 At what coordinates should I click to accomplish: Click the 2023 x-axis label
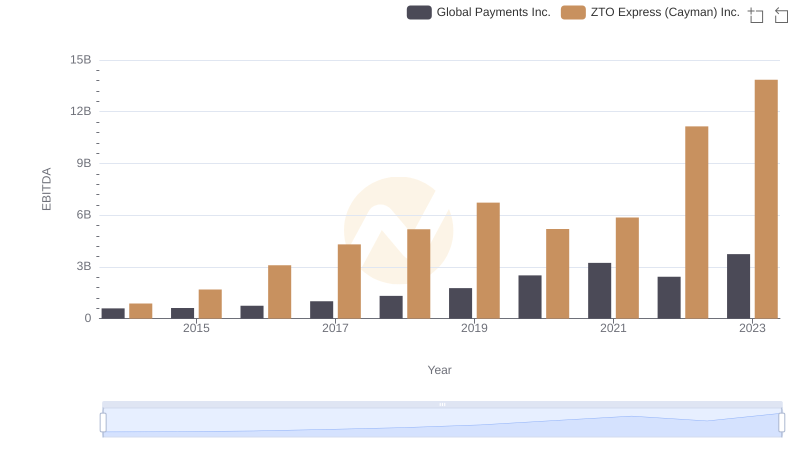752,328
